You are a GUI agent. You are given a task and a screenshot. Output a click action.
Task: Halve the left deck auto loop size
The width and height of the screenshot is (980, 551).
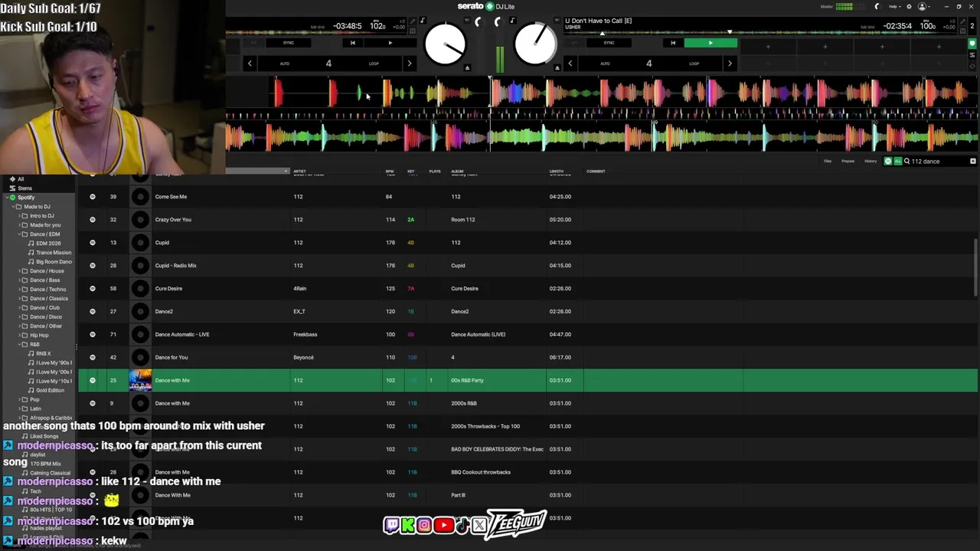pyautogui.click(x=250, y=64)
